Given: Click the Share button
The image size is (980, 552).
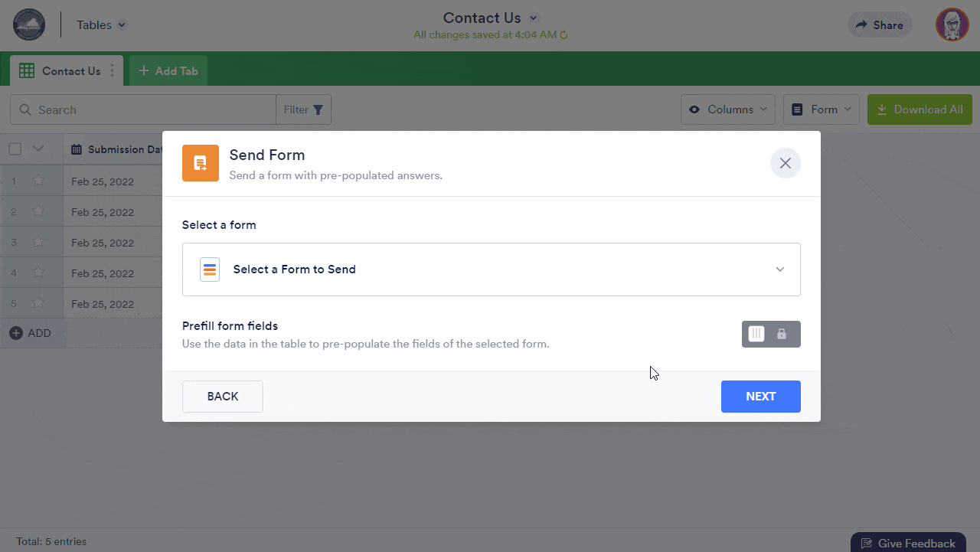Looking at the screenshot, I should click(879, 24).
